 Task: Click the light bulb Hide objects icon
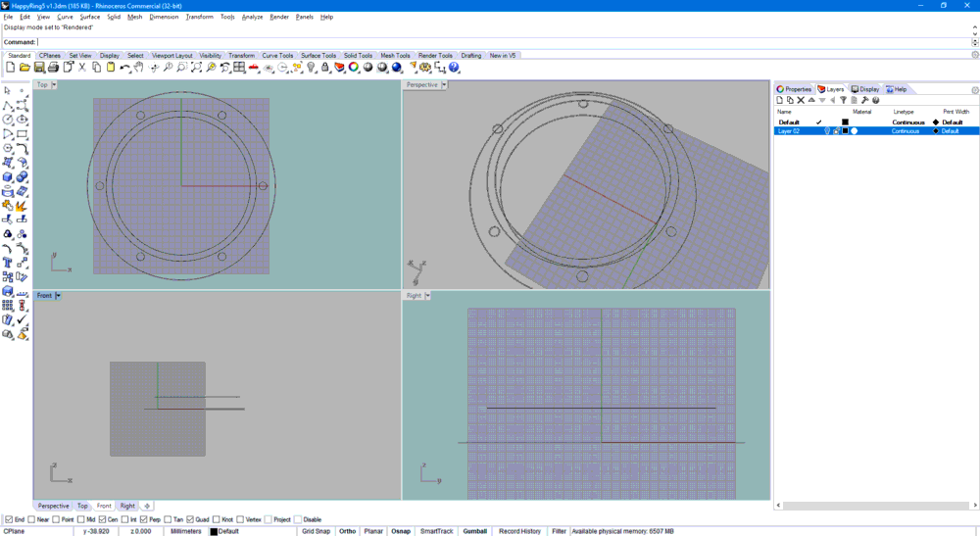click(311, 68)
